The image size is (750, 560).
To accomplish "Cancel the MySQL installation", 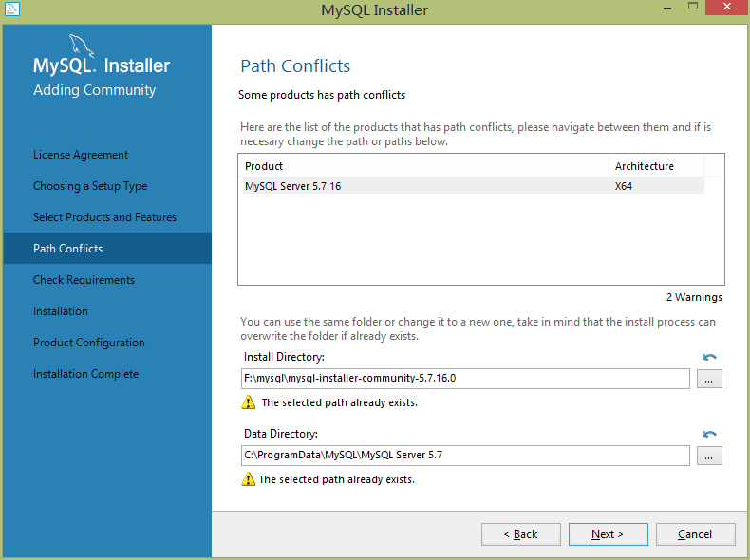I will coord(695,534).
